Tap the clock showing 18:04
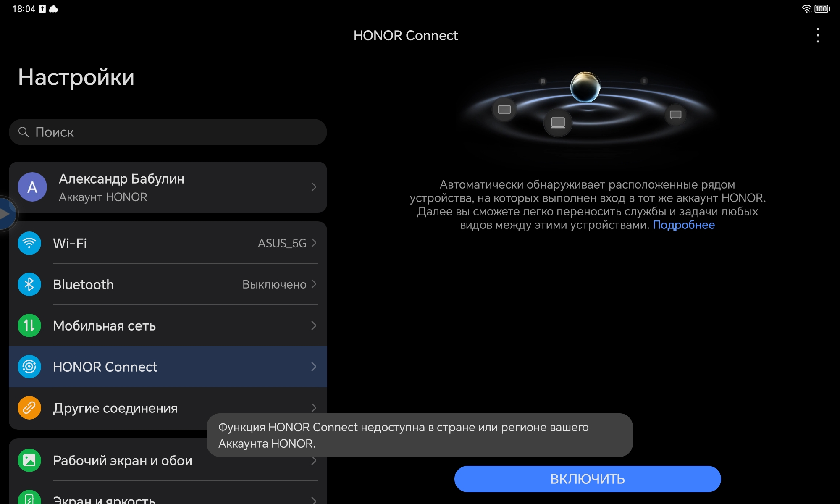The height and width of the screenshot is (504, 840). tap(24, 9)
